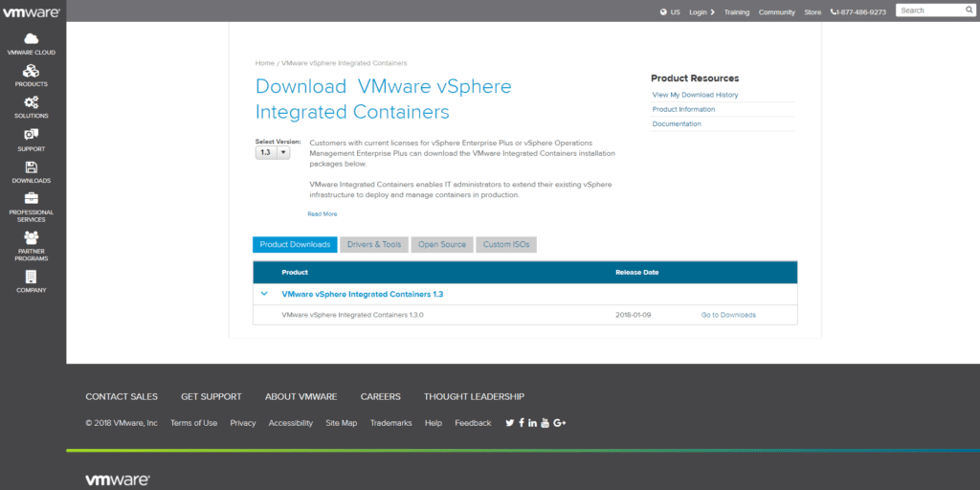The width and height of the screenshot is (980, 490).
Task: Open Partner Programs people icon
Action: 32,237
